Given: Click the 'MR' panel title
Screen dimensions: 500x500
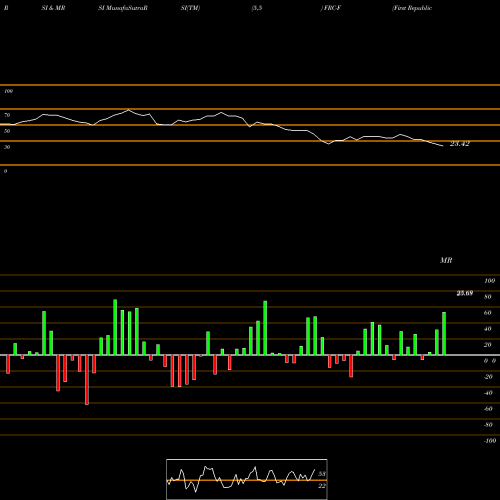Looking at the screenshot, I should tap(446, 260).
